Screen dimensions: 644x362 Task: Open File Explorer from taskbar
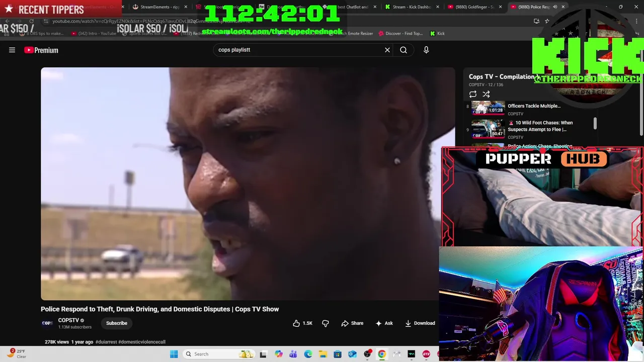click(x=323, y=354)
